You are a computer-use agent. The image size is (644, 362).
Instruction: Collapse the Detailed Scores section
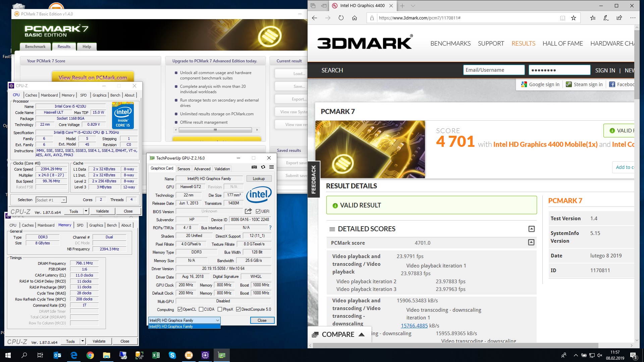pos(531,229)
